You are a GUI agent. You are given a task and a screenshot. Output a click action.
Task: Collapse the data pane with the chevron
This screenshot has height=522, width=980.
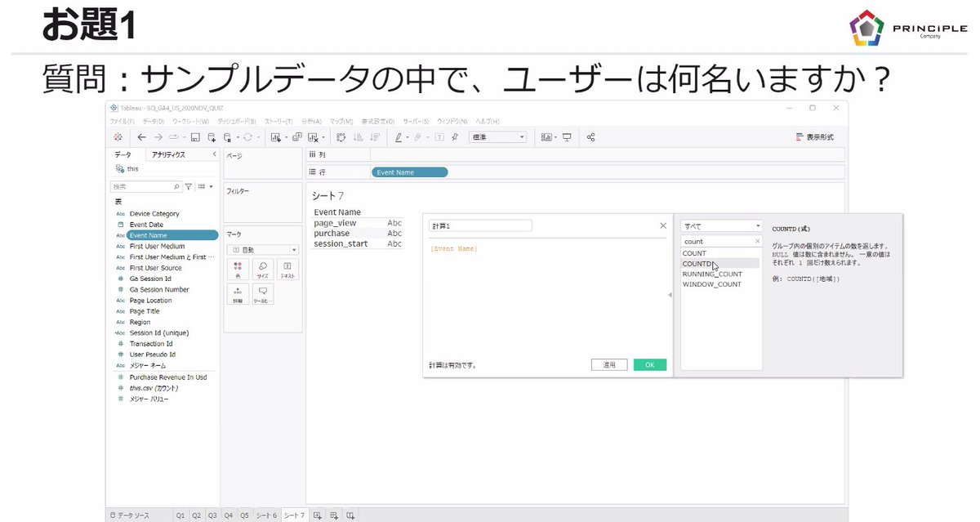point(214,154)
